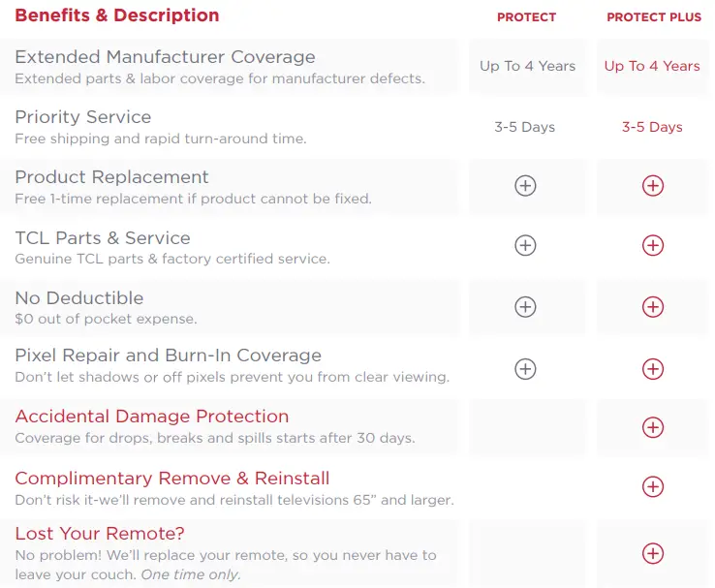Click Protect plus icon for No Deductible
This screenshot has width=715, height=588.
[x=525, y=307]
